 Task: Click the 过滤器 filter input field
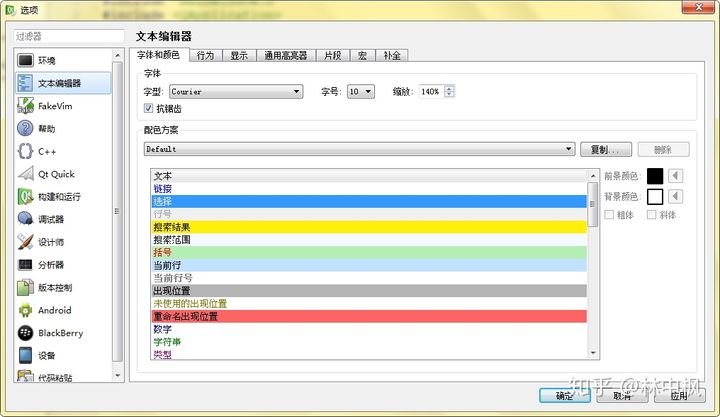point(66,36)
